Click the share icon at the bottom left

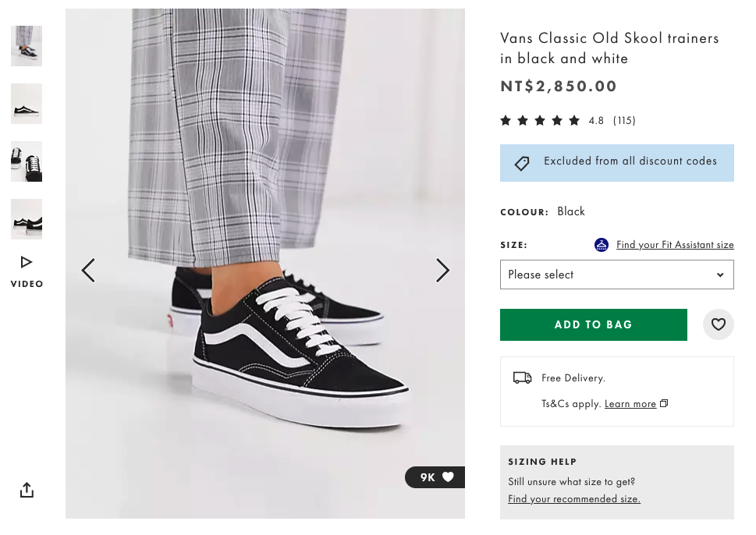click(x=27, y=490)
